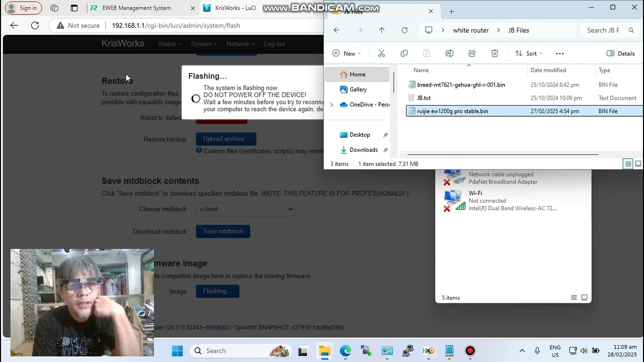Go up one folder level in Explorer

click(381, 30)
